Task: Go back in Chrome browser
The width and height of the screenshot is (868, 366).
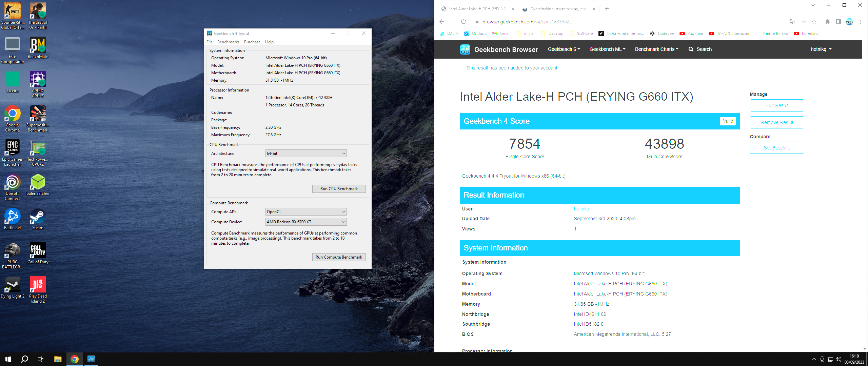Action: tap(442, 22)
